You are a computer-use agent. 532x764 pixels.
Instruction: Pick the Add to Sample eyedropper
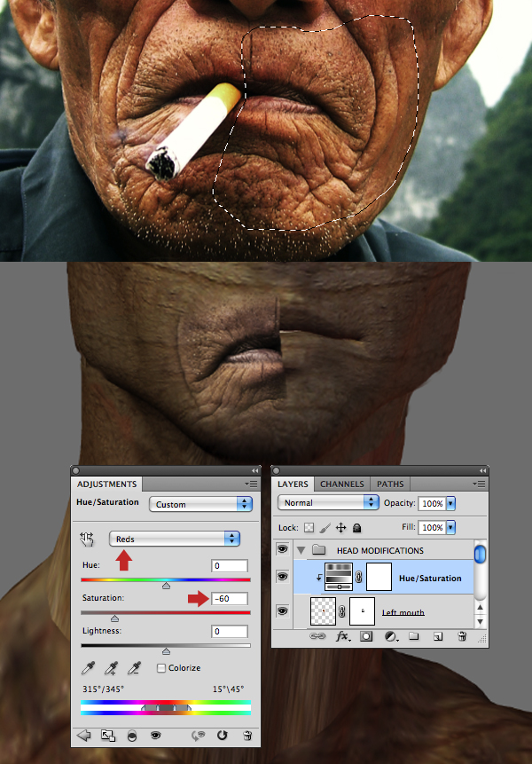111,668
